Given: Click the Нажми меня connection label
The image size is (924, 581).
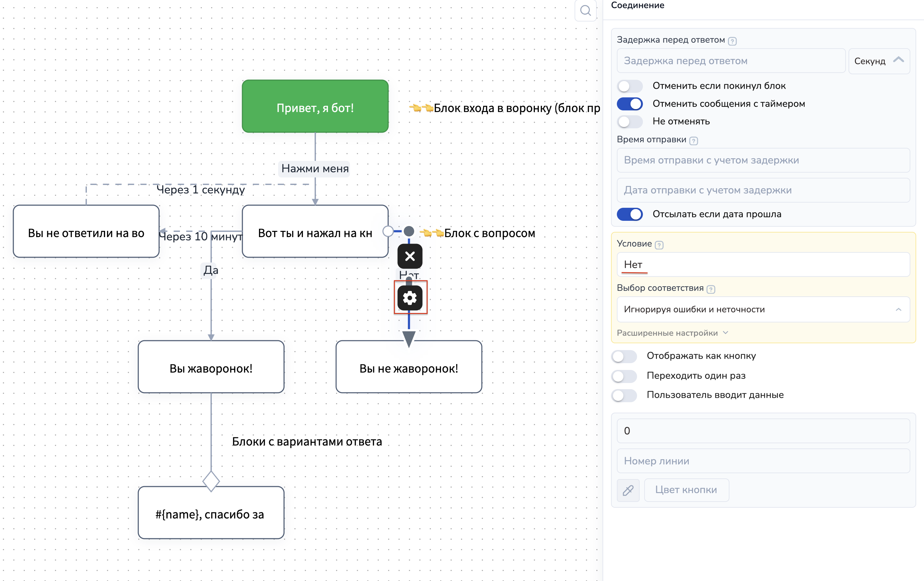Looking at the screenshot, I should point(315,169).
